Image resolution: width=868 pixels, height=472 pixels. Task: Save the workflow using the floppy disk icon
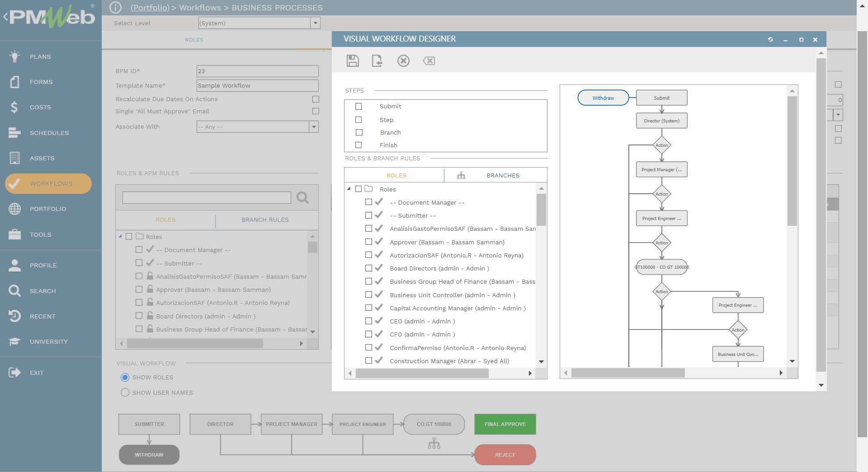pos(353,61)
